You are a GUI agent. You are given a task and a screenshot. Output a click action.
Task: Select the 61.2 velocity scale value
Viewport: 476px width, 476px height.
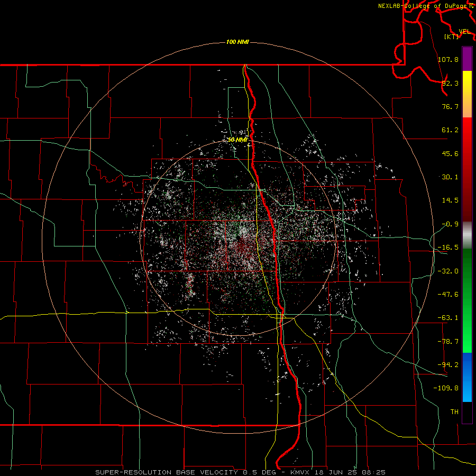point(450,130)
